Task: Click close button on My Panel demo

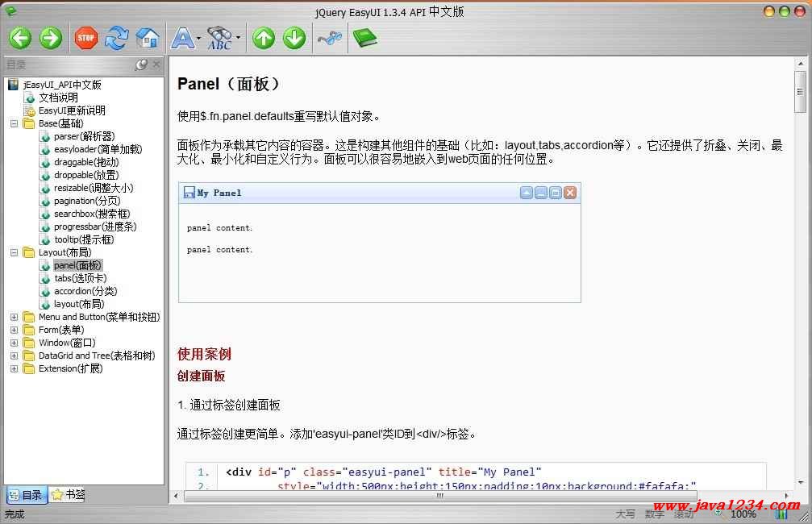Action: pyautogui.click(x=570, y=193)
